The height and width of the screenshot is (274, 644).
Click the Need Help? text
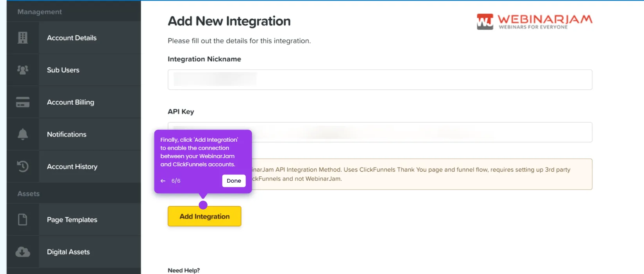point(184,270)
